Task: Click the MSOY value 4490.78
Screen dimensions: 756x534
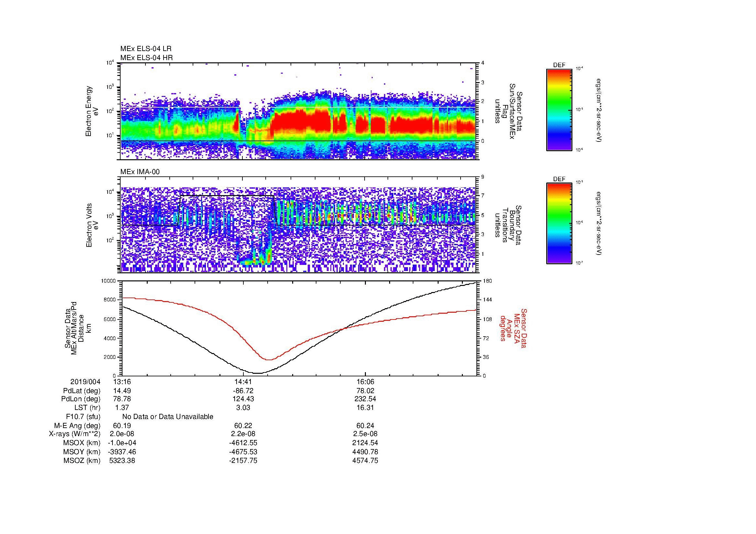Action: click(365, 452)
